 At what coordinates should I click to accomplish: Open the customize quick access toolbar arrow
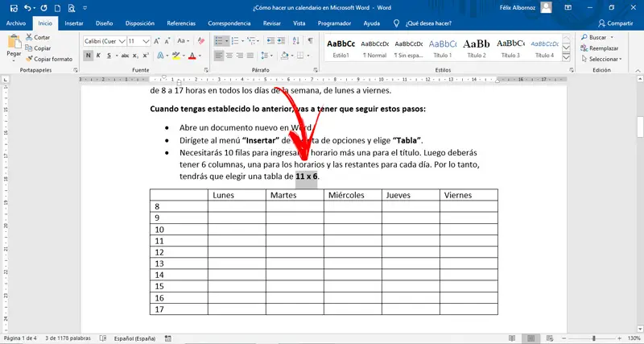[85, 7]
